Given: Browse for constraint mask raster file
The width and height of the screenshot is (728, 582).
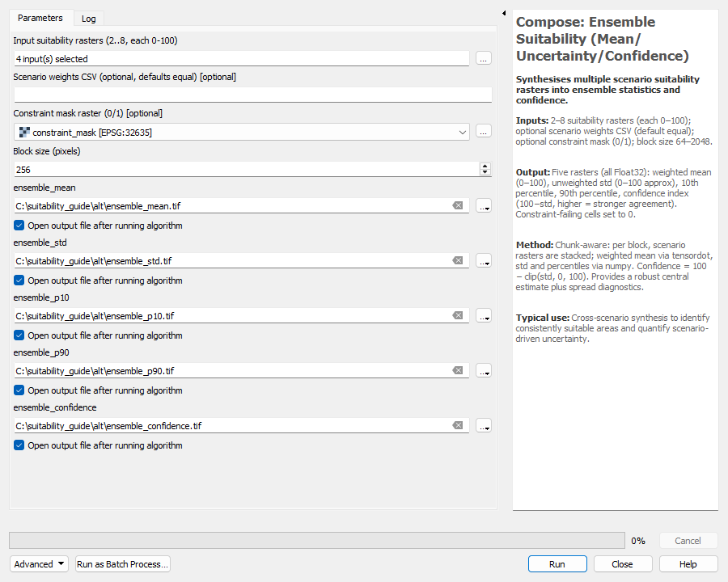Looking at the screenshot, I should coord(484,133).
